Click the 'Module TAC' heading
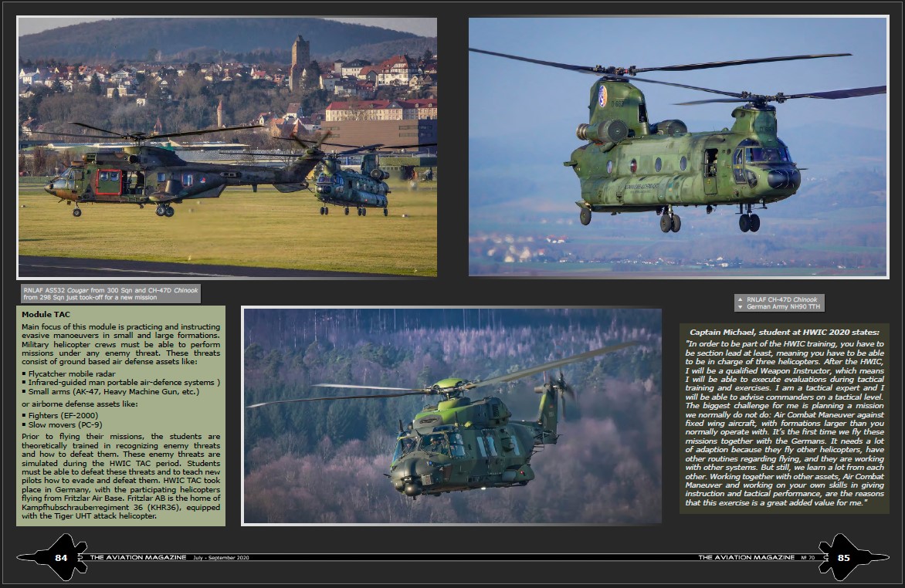The height and width of the screenshot is (588, 905). [x=46, y=315]
